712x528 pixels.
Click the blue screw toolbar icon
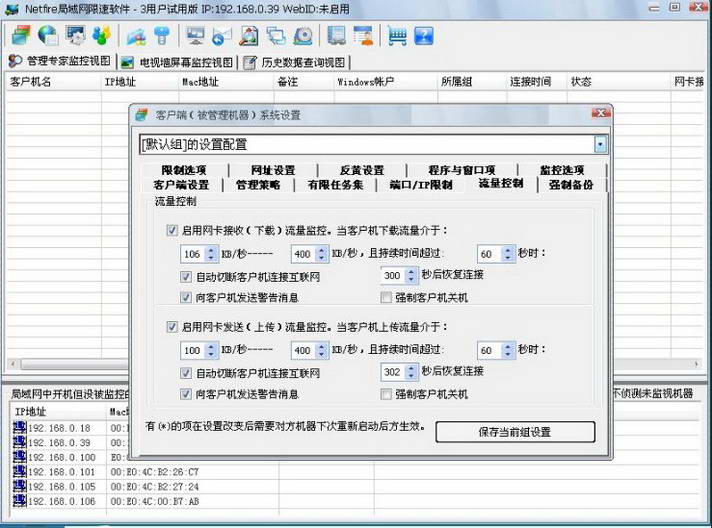click(162, 35)
